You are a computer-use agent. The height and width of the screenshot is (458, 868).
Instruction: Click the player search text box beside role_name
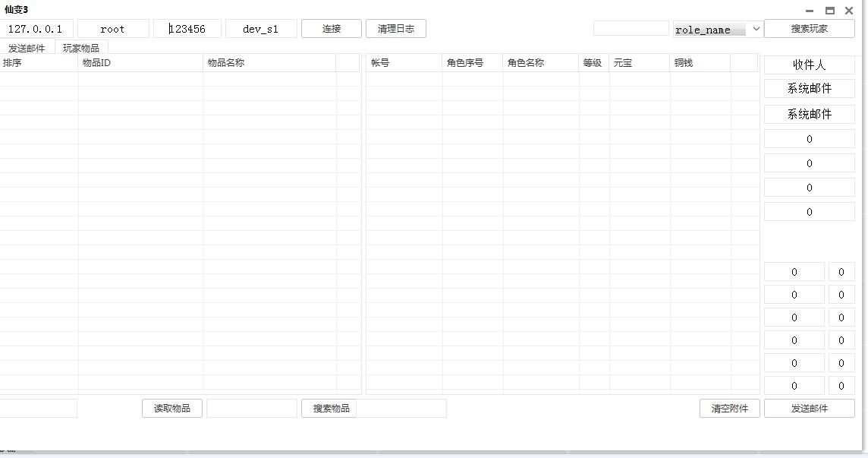click(x=631, y=29)
